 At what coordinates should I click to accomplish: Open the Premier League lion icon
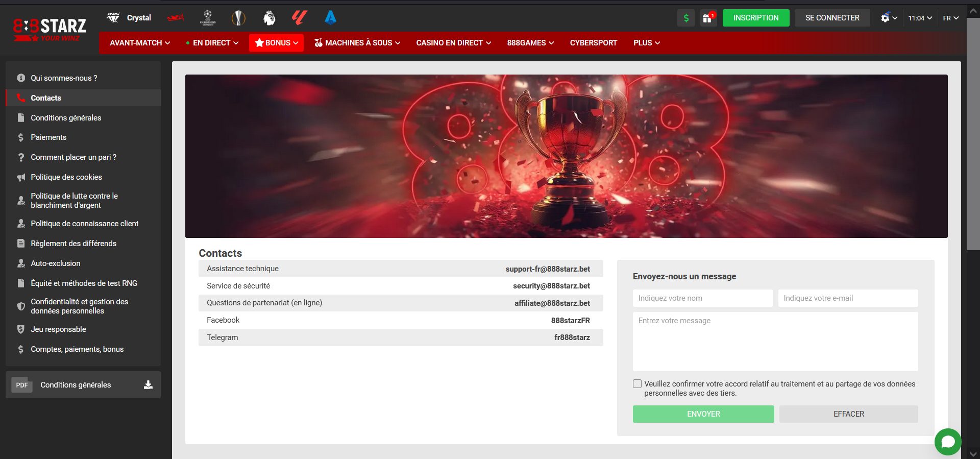click(x=269, y=18)
